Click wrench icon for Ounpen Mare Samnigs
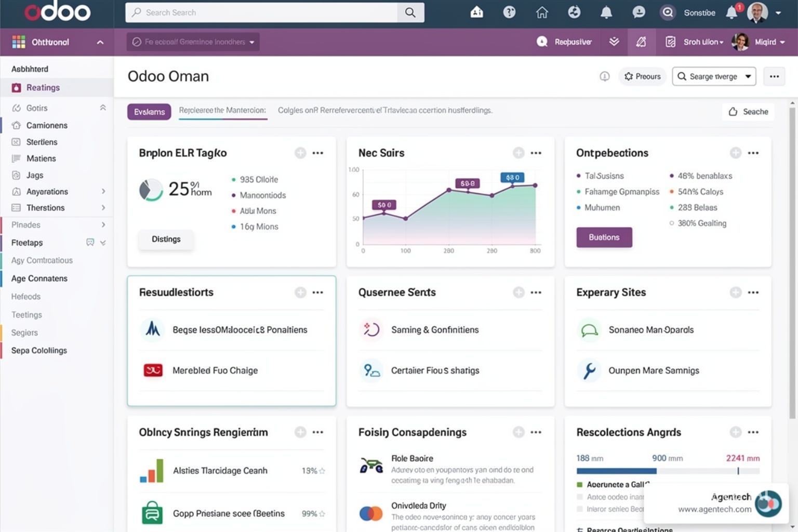798x532 pixels. tap(589, 370)
